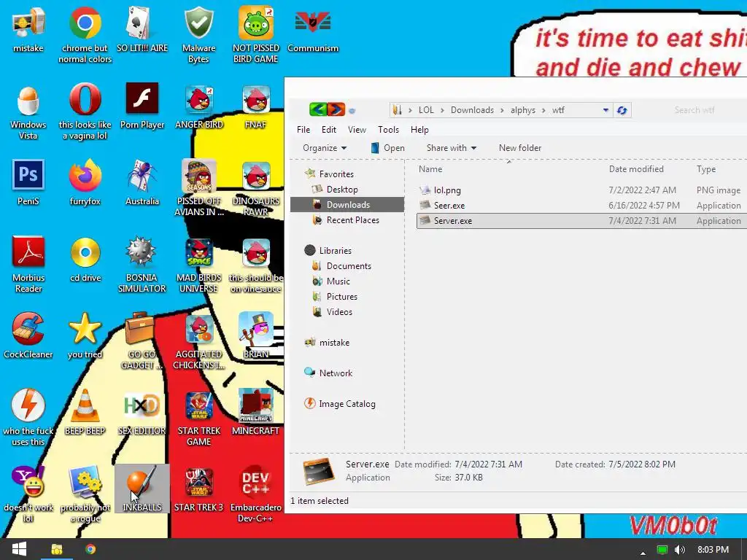Click the green Back arrow in Explorer

pos(317,109)
